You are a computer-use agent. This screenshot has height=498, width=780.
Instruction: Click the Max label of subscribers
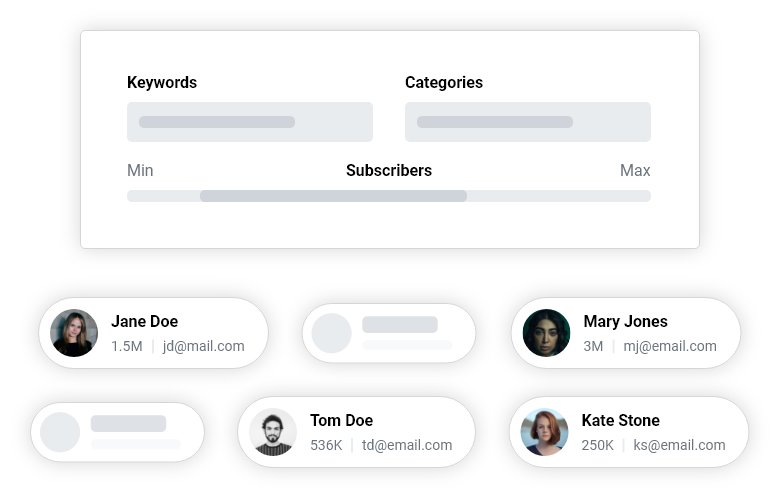point(635,171)
